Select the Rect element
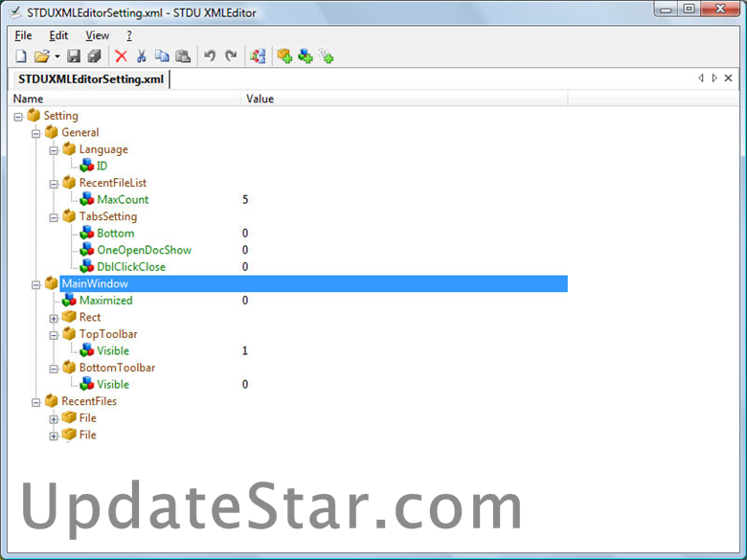 click(90, 317)
